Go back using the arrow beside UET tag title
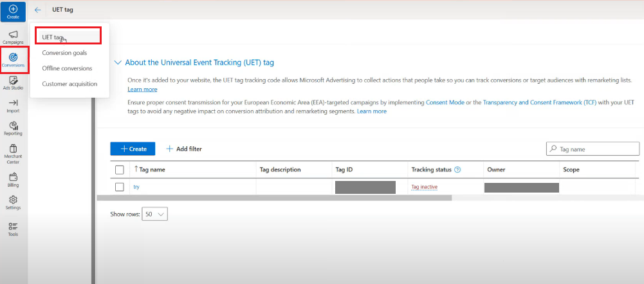 (38, 10)
